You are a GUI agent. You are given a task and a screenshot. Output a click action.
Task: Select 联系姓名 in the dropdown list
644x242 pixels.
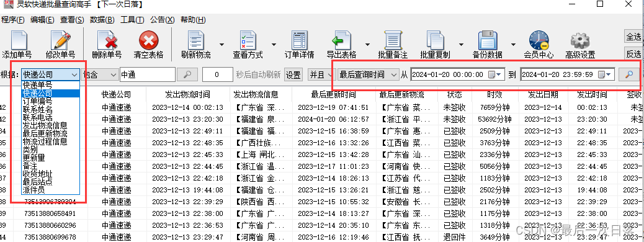(50, 109)
